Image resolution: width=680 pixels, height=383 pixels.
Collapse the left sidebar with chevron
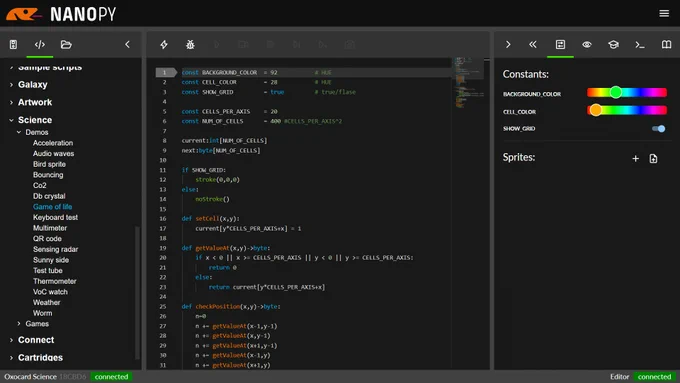127,44
